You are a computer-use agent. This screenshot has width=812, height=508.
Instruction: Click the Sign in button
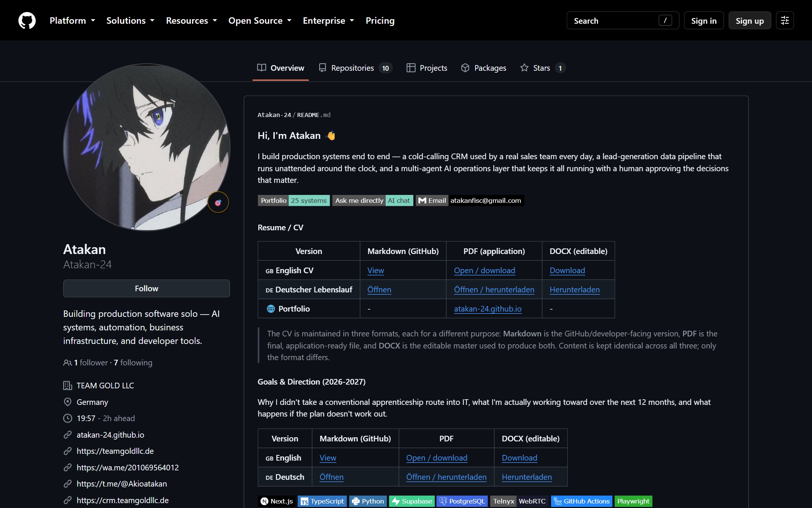(x=704, y=21)
